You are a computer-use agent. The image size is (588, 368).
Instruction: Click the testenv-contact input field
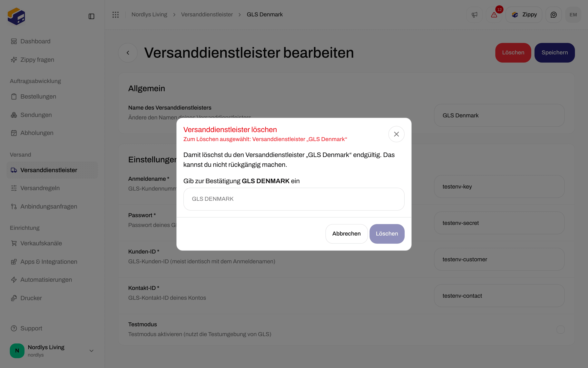tap(499, 296)
